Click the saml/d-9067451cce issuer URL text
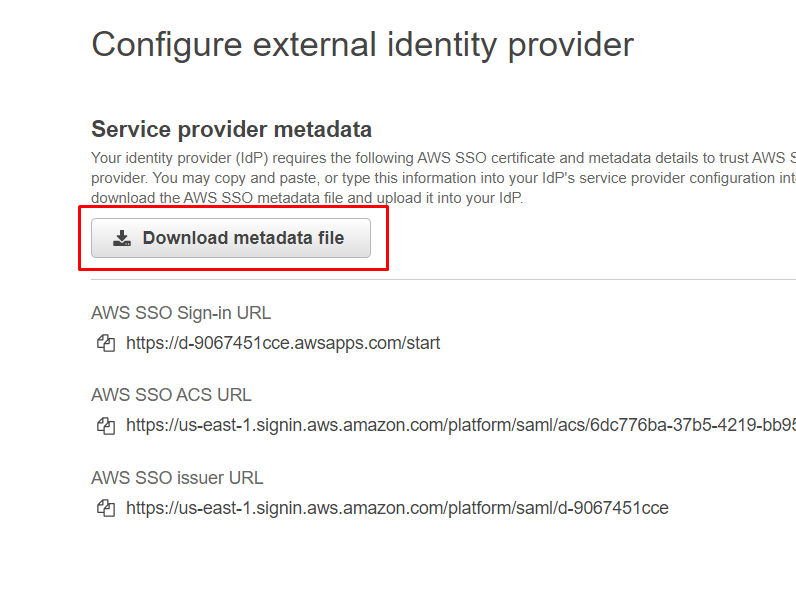Screen dimensions: 796x612 click(x=397, y=508)
